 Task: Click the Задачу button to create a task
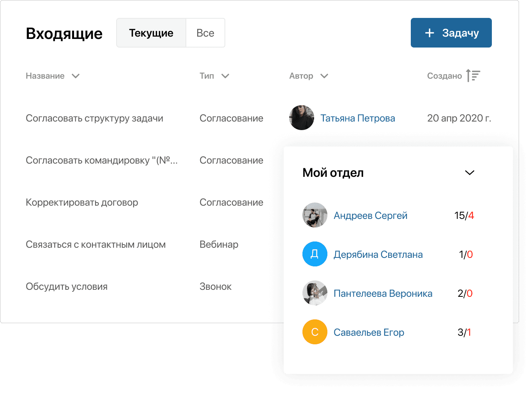click(x=451, y=33)
